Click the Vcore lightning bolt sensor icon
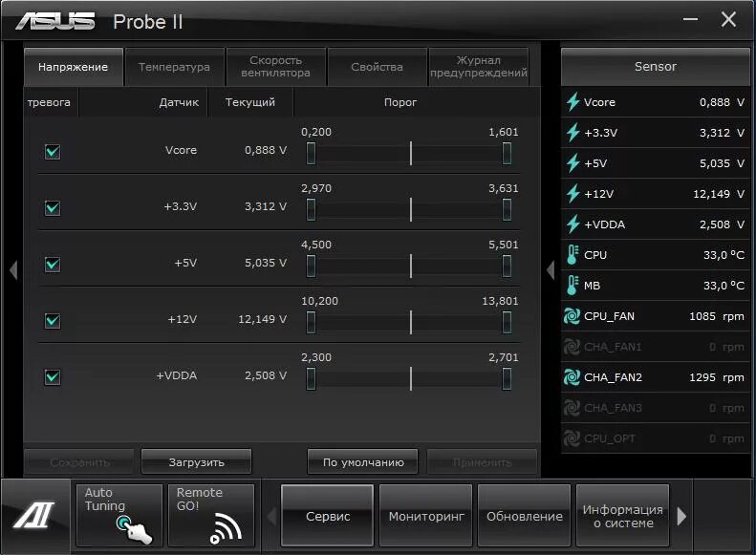The width and height of the screenshot is (756, 555). [572, 102]
